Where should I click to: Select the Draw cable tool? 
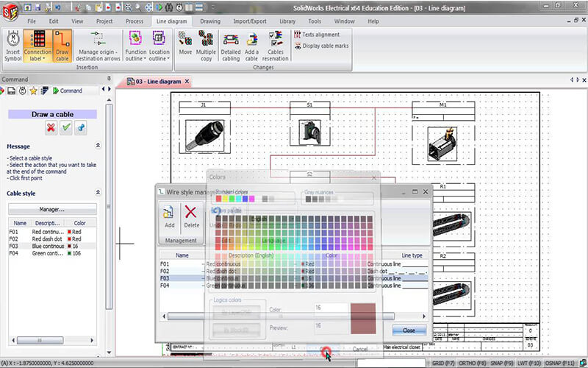[x=62, y=46]
